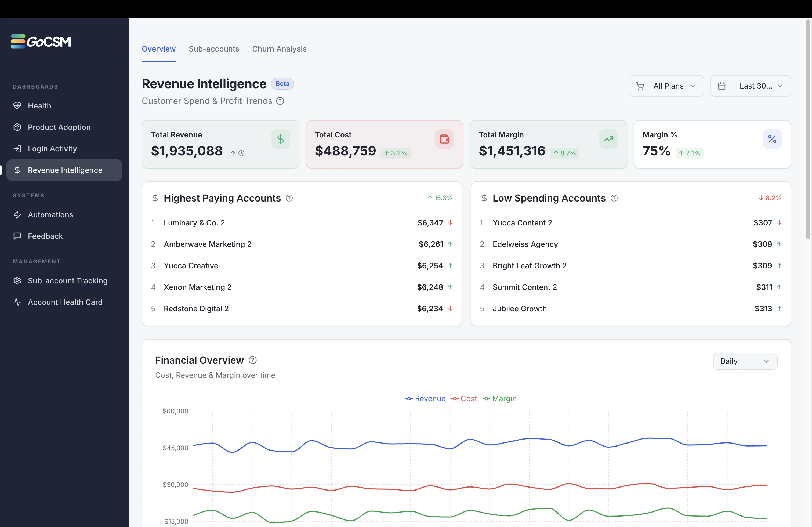Viewport: 812px width, 527px height.
Task: Click Redstone Digital 2 account name
Action: click(x=196, y=309)
